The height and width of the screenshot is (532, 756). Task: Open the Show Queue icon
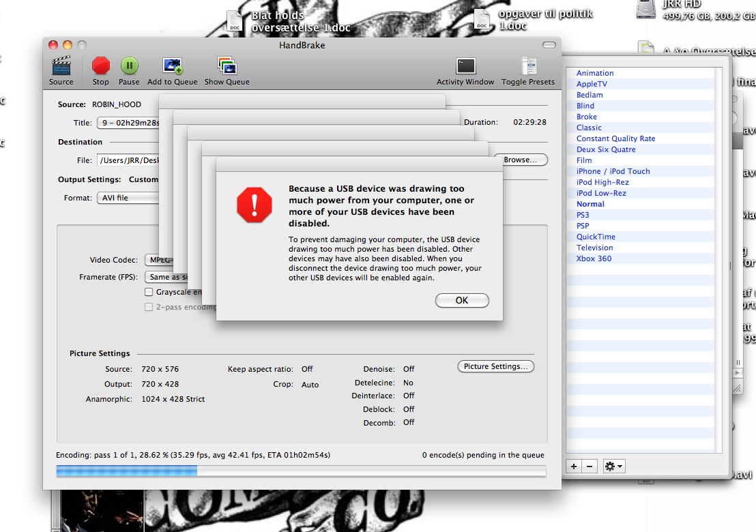pos(227,65)
